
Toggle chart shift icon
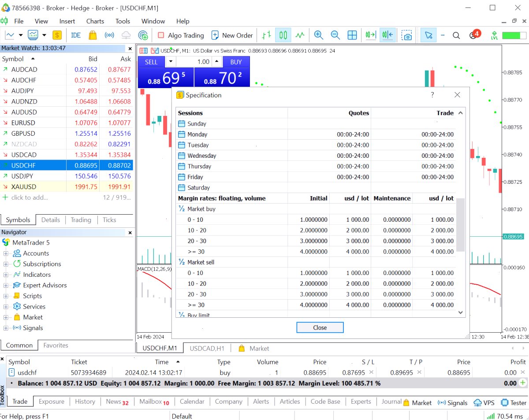click(x=388, y=35)
